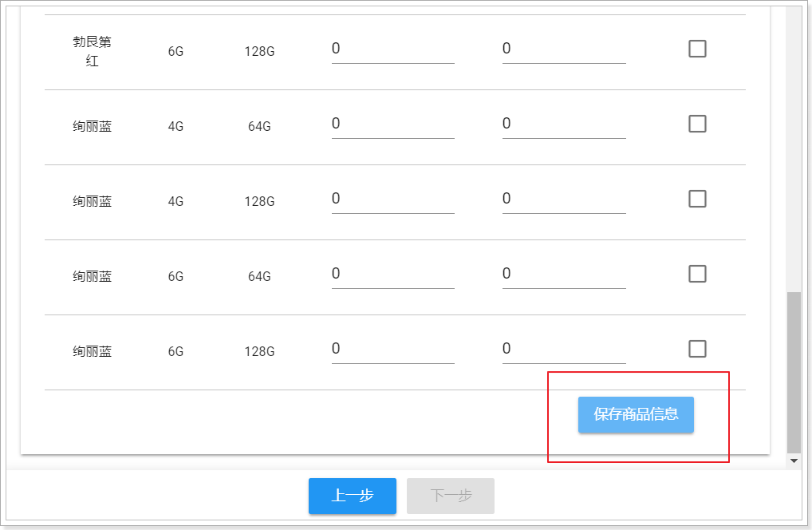Select left input of 绚丽蓝 4G 128G row
812x530 pixels.
(x=392, y=200)
